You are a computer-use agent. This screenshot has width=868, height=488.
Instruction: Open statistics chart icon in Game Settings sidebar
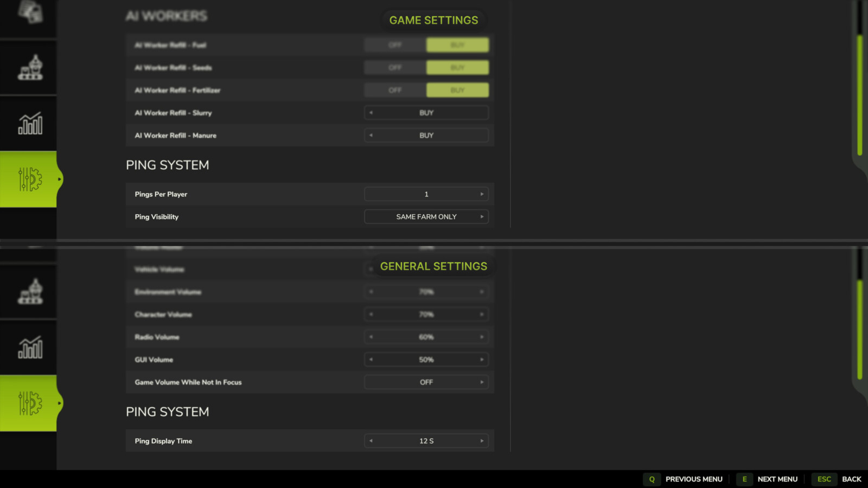pos(30,124)
